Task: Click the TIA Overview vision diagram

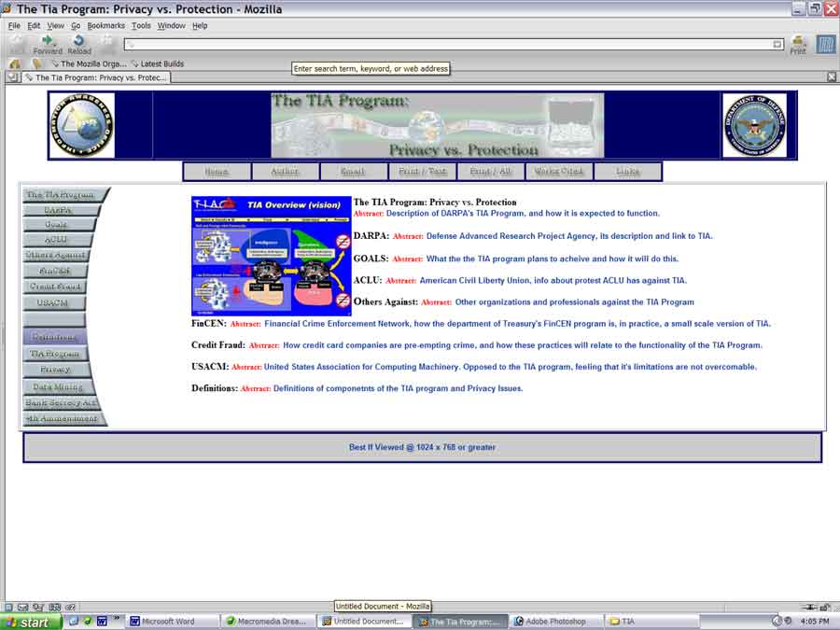Action: pyautogui.click(x=271, y=256)
